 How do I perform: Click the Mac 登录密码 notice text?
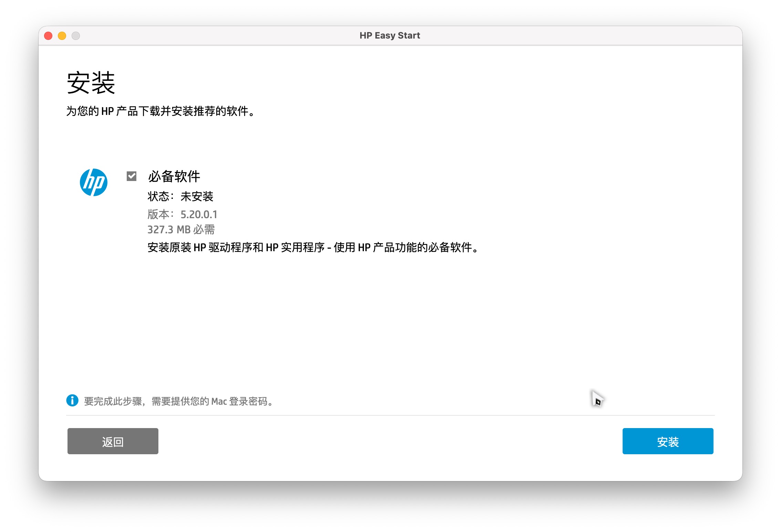click(x=179, y=401)
